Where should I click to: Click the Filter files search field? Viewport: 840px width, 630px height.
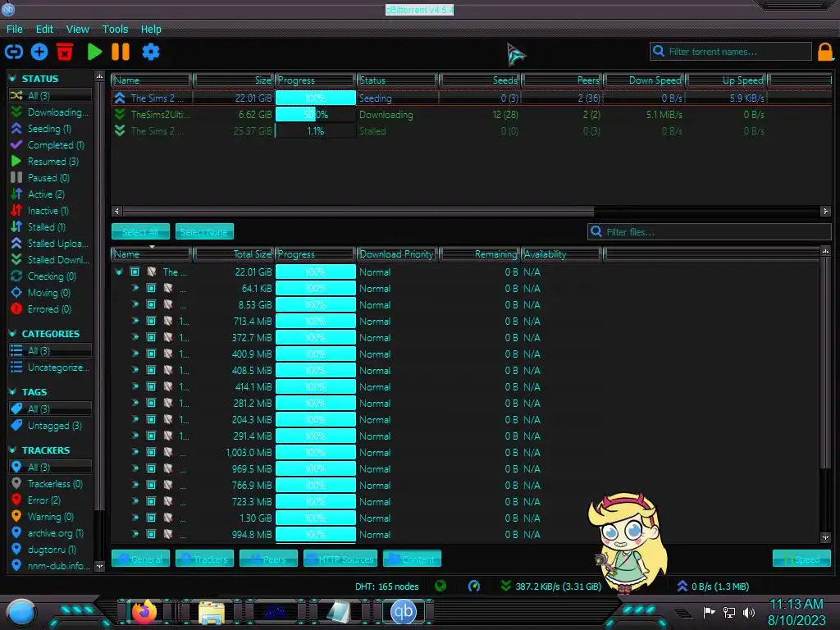pyautogui.click(x=710, y=232)
